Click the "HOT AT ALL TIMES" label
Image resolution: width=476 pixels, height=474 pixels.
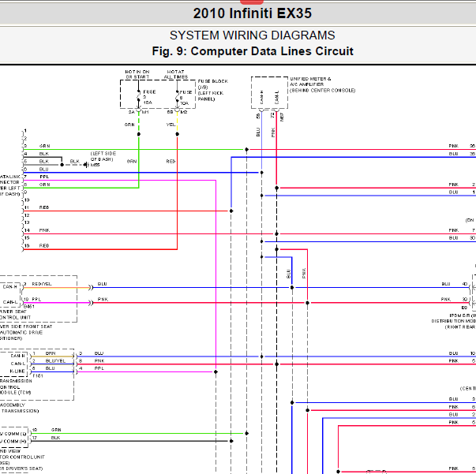(x=176, y=74)
